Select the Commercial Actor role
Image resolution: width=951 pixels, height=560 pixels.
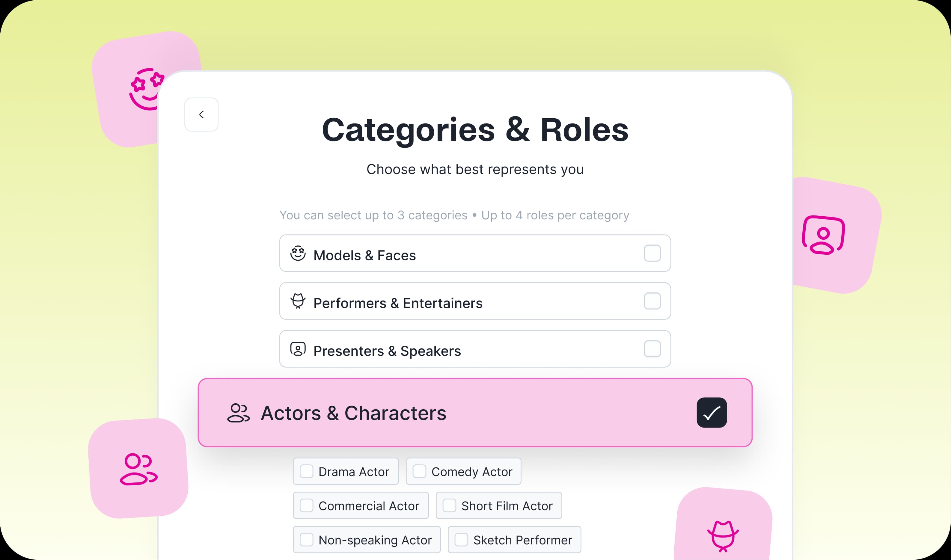(306, 505)
